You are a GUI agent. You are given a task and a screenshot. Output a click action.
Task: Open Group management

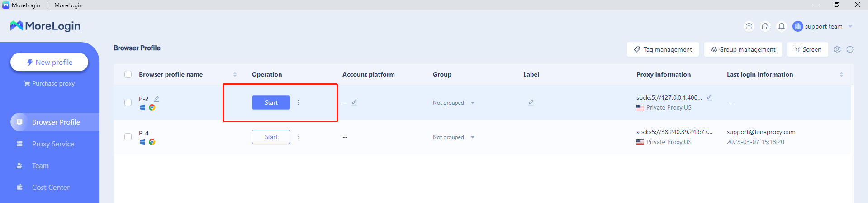tap(743, 49)
